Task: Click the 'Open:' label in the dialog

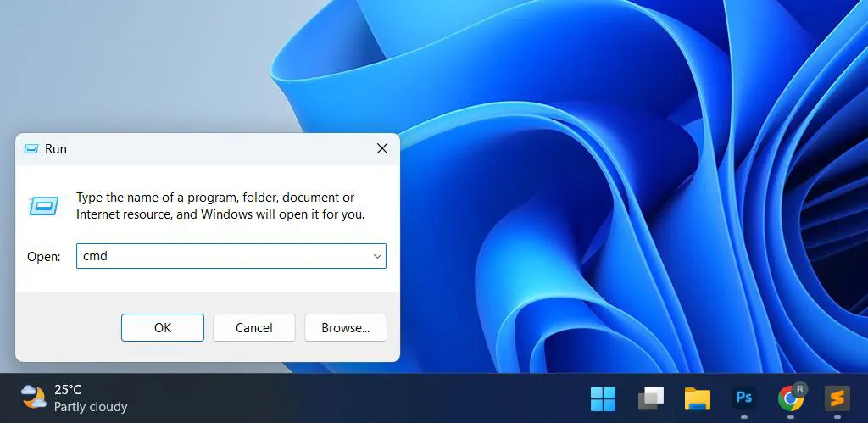Action: pos(44,257)
